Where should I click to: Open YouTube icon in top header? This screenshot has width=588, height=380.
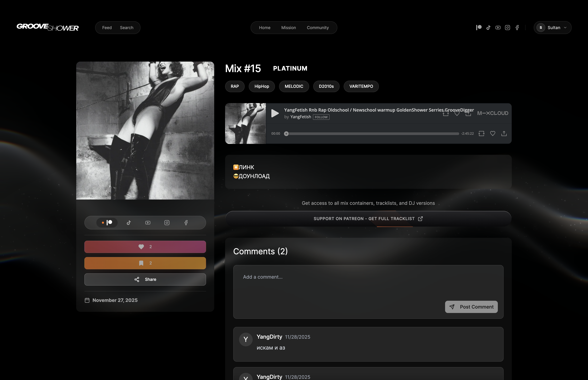click(x=498, y=27)
